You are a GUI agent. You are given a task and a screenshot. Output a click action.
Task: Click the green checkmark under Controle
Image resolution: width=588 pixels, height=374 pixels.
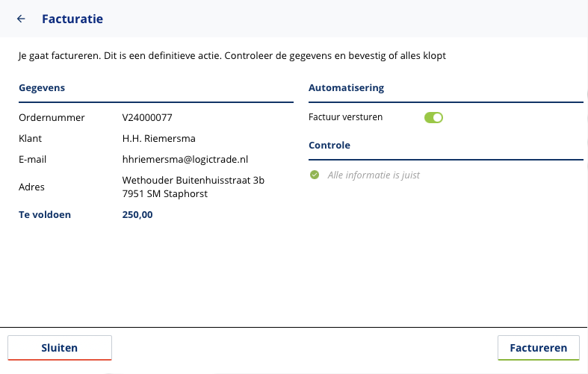pyautogui.click(x=315, y=175)
